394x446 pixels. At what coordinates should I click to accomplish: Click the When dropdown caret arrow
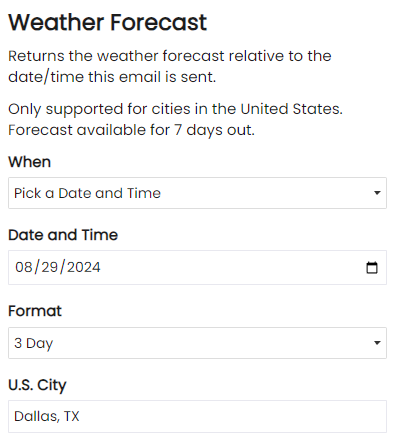click(x=377, y=193)
